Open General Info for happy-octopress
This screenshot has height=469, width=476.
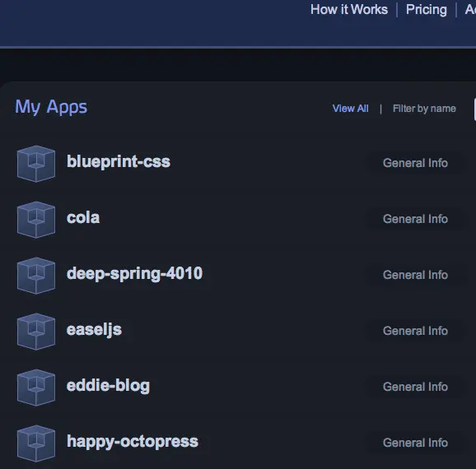pyautogui.click(x=415, y=443)
